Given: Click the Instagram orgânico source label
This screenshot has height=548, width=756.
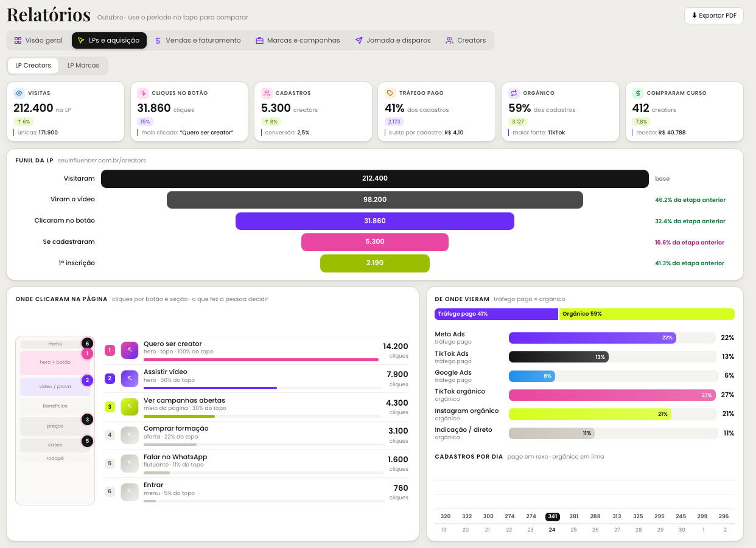Looking at the screenshot, I should pos(466,411).
